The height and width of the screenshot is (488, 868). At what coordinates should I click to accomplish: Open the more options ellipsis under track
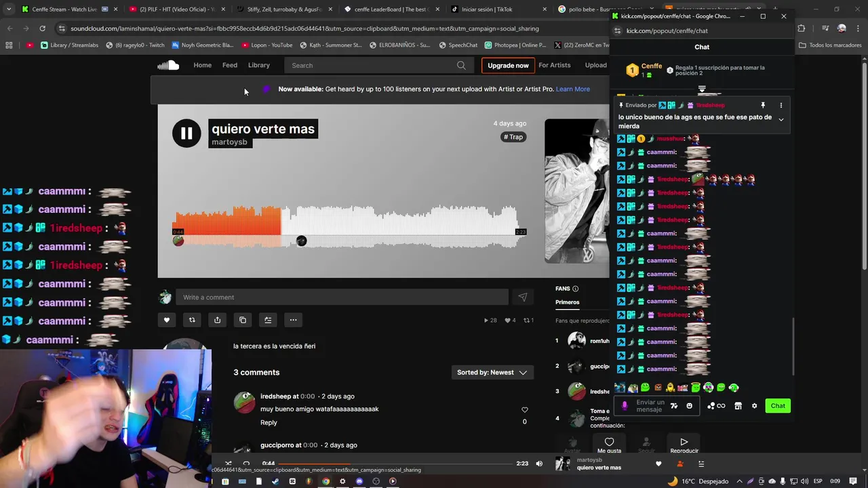pos(293,320)
